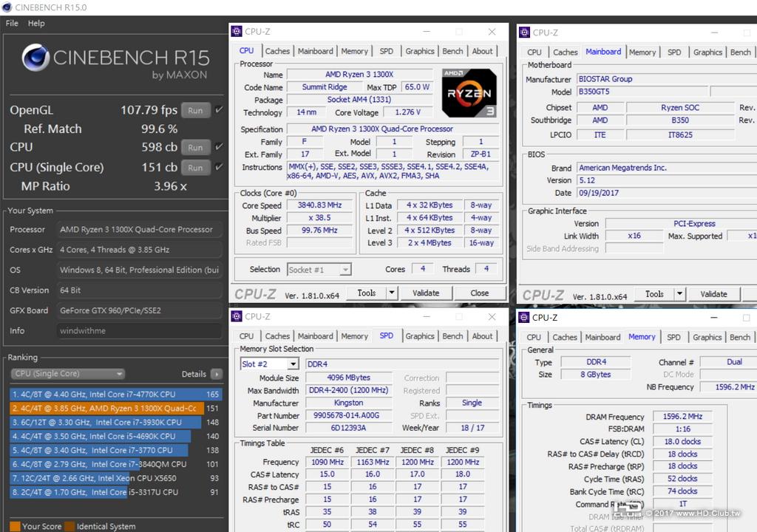757x532 pixels.
Task: Click the orange Your Score legend swatch
Action: click(x=15, y=526)
